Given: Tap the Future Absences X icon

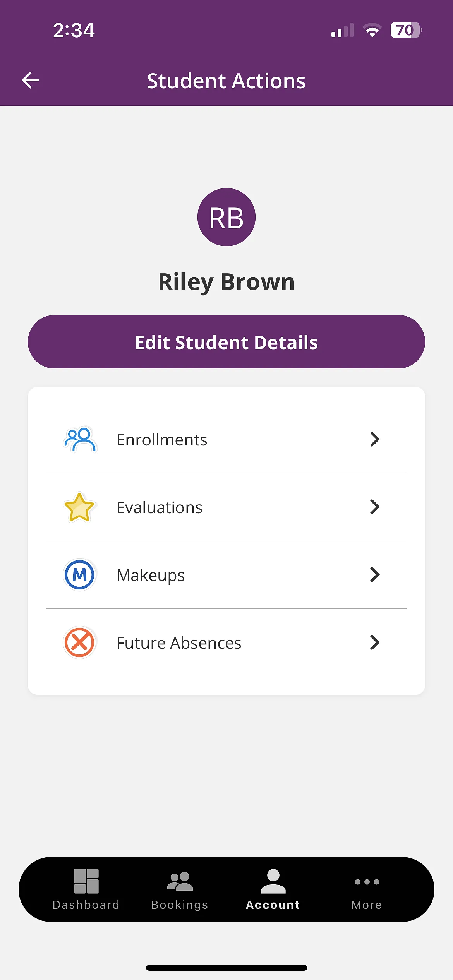Looking at the screenshot, I should [x=79, y=642].
